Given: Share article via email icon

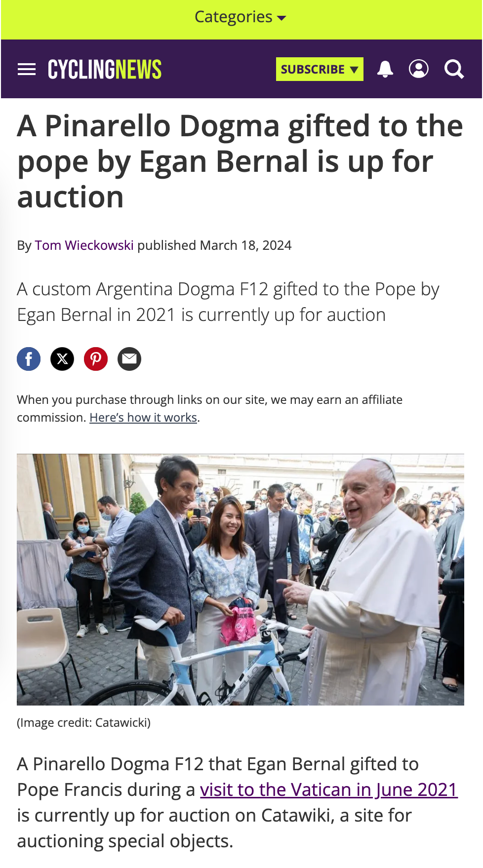Looking at the screenshot, I should [129, 359].
